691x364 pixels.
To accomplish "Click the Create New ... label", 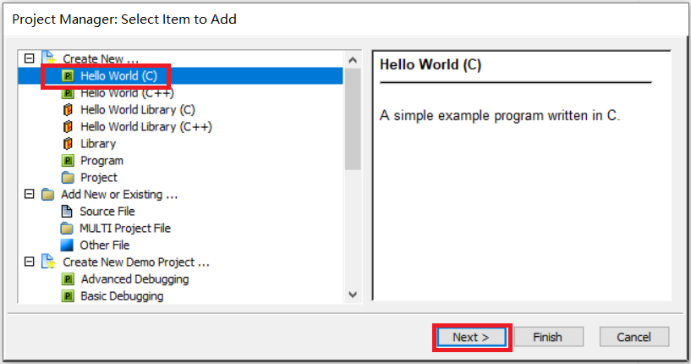I will [100, 59].
